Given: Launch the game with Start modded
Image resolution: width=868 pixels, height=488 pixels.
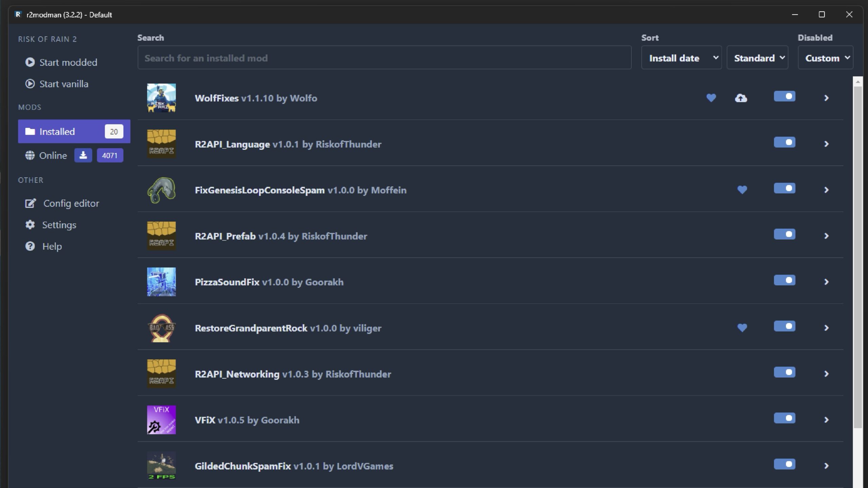Looking at the screenshot, I should coord(61,62).
